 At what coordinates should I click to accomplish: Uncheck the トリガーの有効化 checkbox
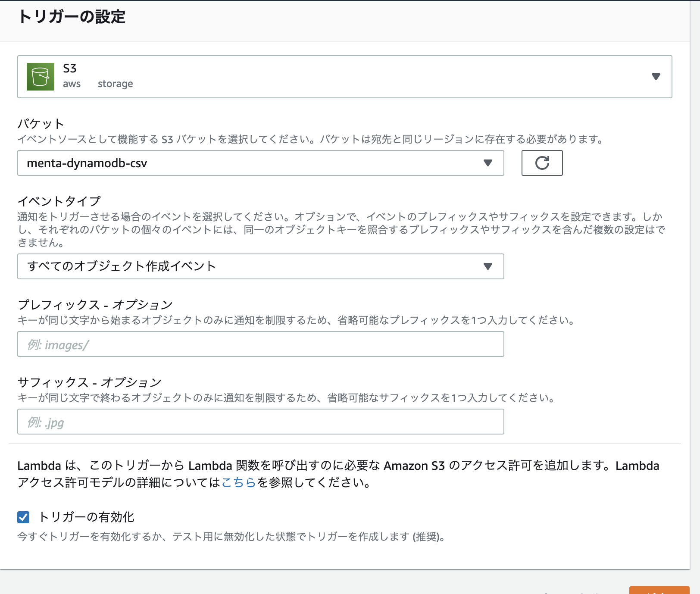coord(23,517)
